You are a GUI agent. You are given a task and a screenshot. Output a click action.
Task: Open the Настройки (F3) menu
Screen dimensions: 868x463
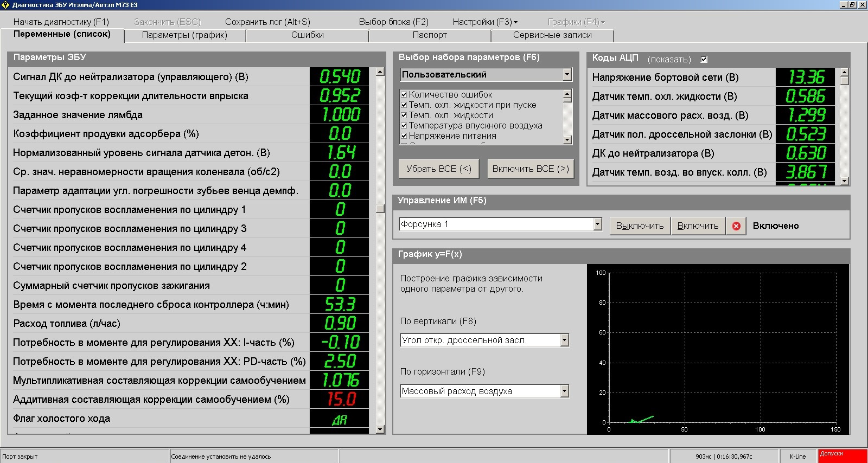tap(485, 22)
